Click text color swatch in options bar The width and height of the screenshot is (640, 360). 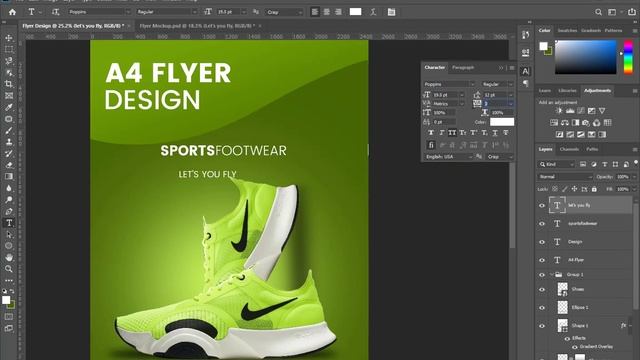point(356,12)
